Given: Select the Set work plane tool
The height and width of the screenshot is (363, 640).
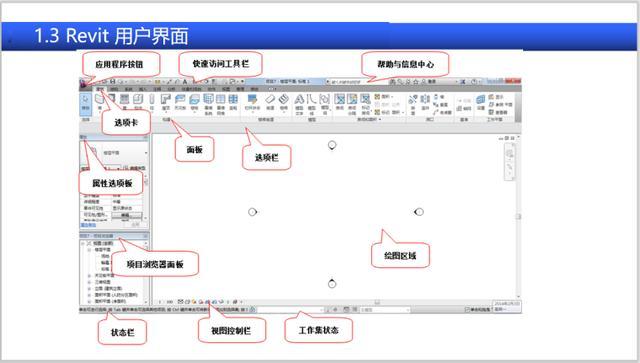Looking at the screenshot, I should coord(481,102).
